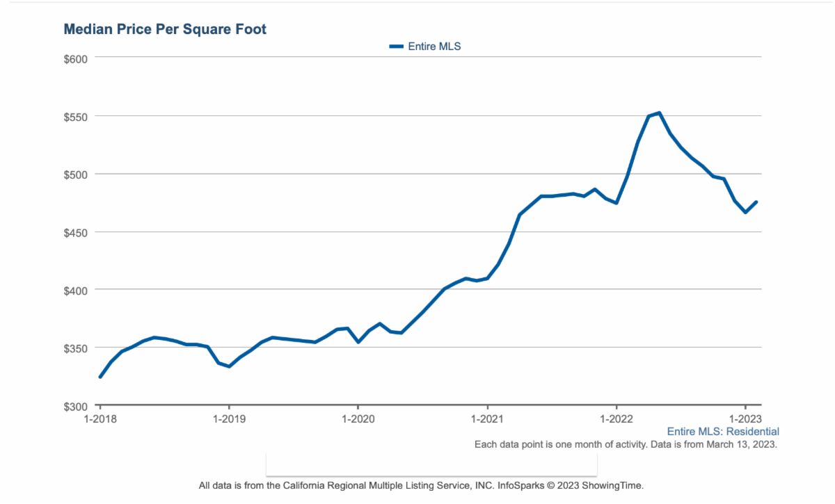The image size is (835, 504).
Task: Click the 1-2023 x-axis label
Action: tap(745, 418)
